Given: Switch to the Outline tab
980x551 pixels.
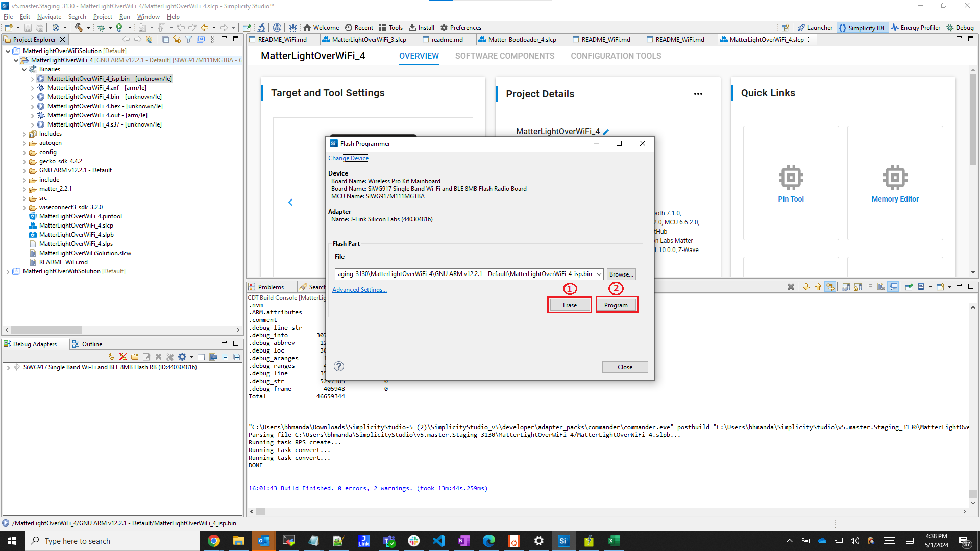Looking at the screenshot, I should pos(92,344).
